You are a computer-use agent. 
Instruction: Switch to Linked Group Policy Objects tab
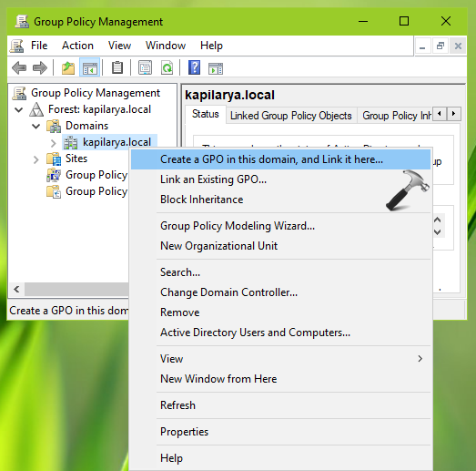[291, 116]
